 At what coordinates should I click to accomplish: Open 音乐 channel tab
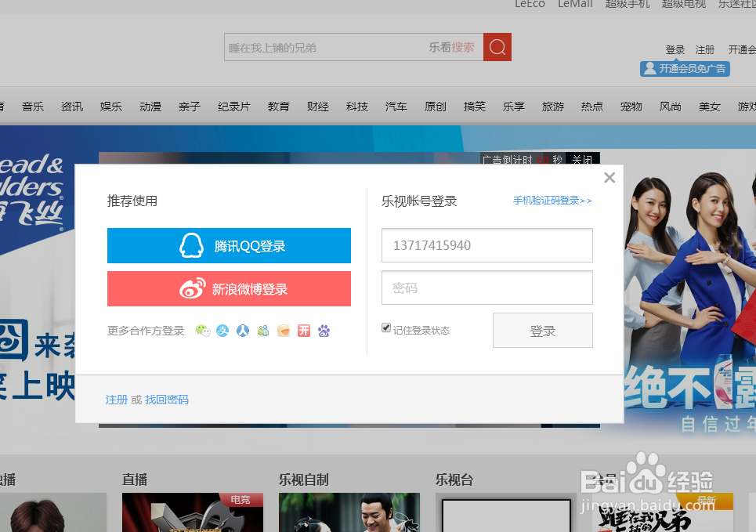(x=33, y=107)
